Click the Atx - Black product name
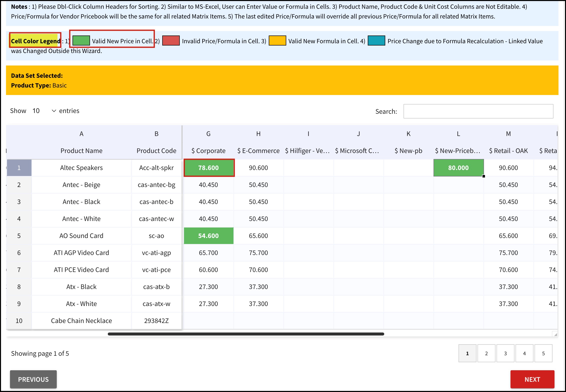The height and width of the screenshot is (392, 566). click(x=81, y=287)
